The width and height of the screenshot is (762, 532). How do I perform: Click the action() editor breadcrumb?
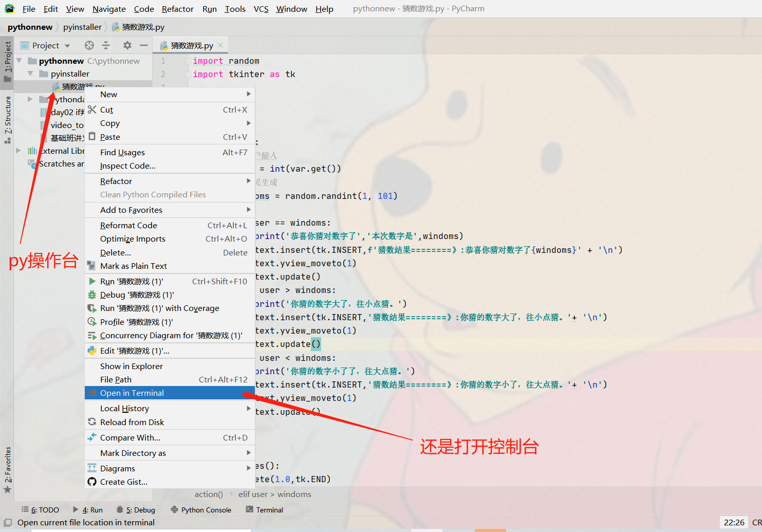pos(209,494)
